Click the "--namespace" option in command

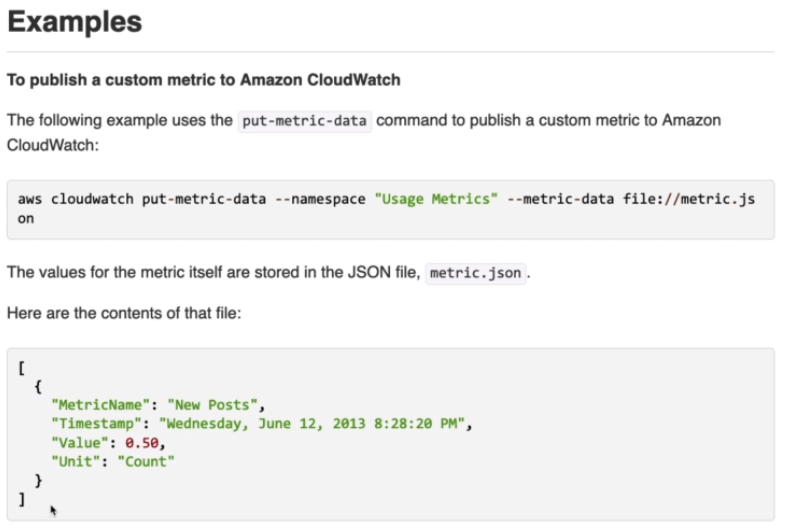coord(320,199)
